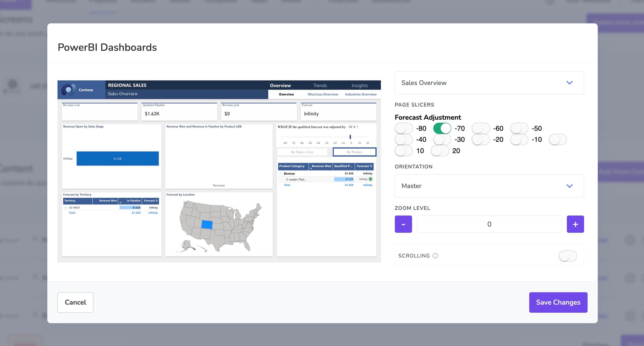
Task: Switch on the -10 forecast adjustment
Action: click(519, 140)
